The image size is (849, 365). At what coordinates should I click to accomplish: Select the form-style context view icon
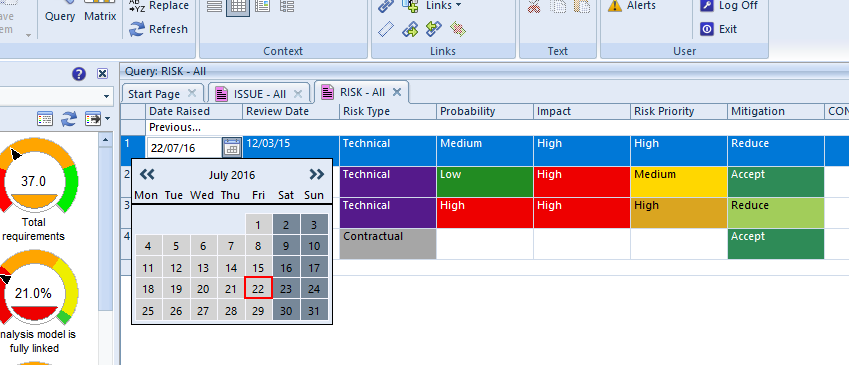[262, 6]
